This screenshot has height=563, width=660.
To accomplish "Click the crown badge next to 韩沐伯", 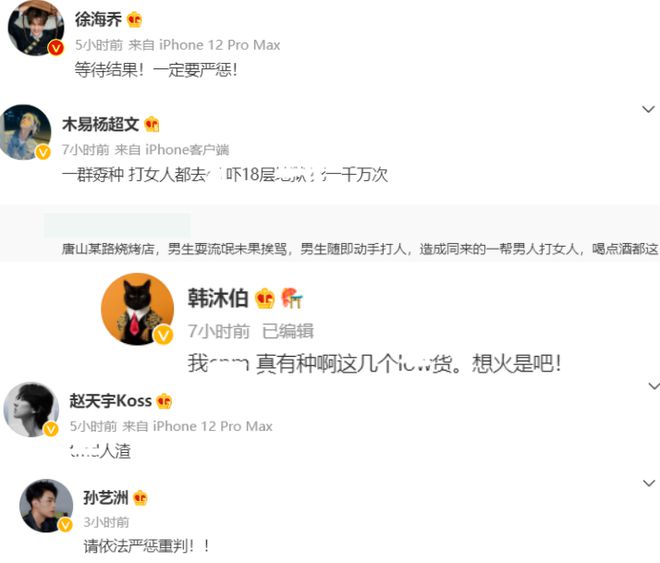I will (x=265, y=298).
